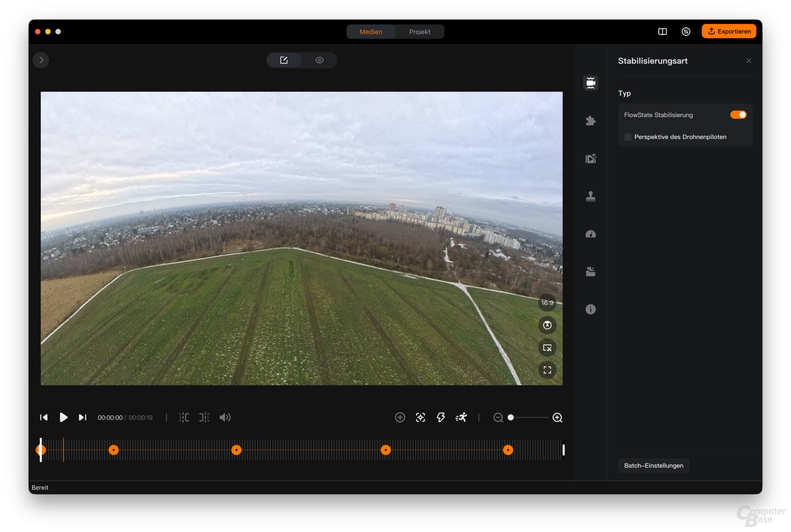The image size is (791, 532).
Task: Switch to the Projekt tab
Action: (419, 32)
